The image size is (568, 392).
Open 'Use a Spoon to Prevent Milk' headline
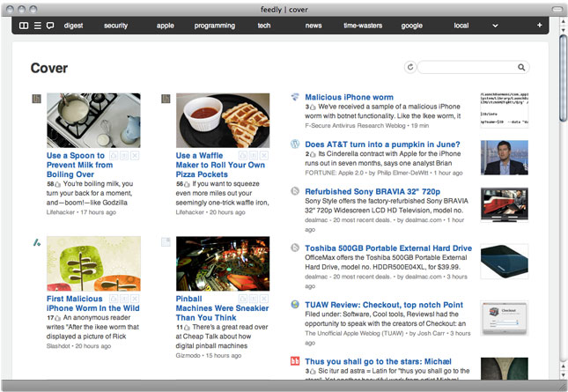tap(79, 165)
